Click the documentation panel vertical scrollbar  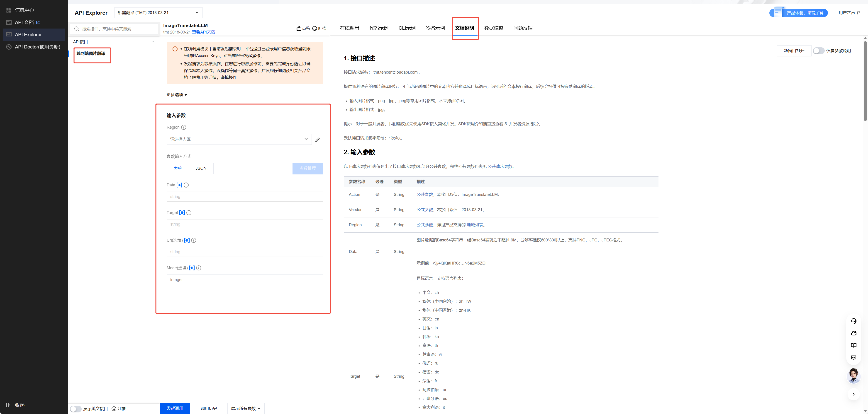(865, 81)
